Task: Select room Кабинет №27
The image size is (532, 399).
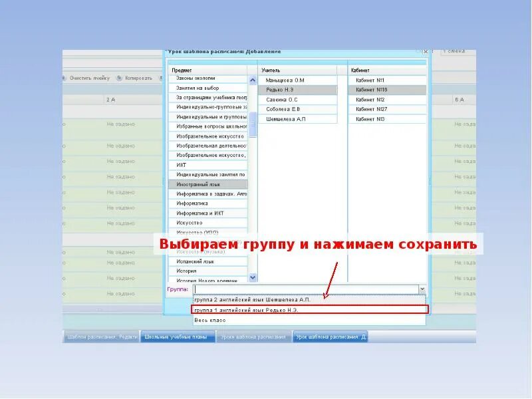Action: tap(388, 109)
